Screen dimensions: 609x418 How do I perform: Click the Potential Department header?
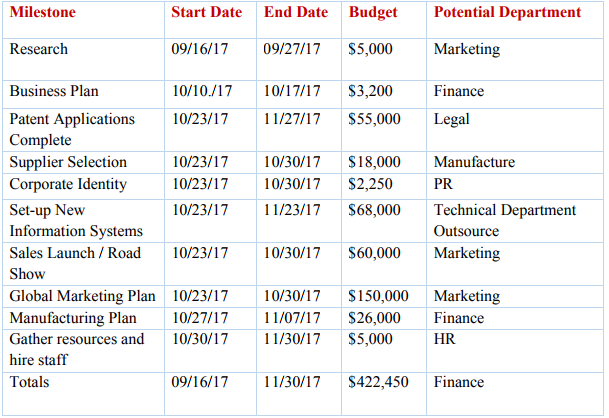pyautogui.click(x=507, y=13)
